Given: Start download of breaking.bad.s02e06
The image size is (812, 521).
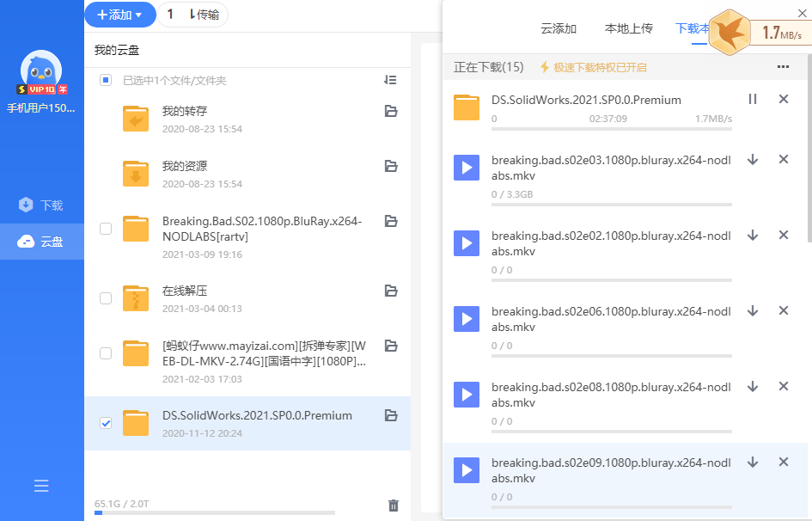Looking at the screenshot, I should pyautogui.click(x=753, y=310).
